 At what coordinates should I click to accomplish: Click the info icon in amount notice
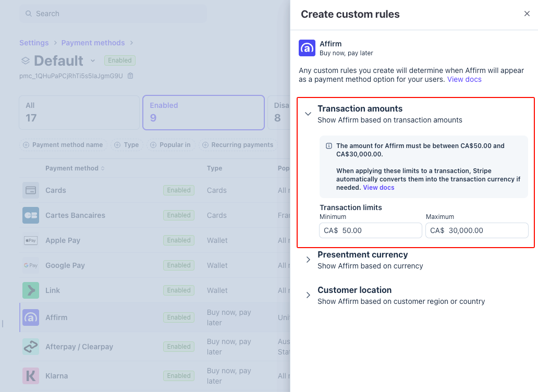pyautogui.click(x=329, y=146)
